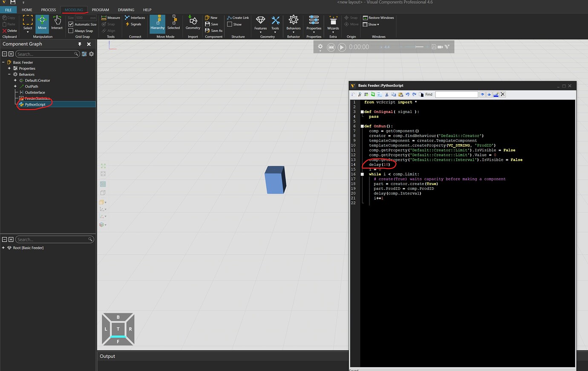Image resolution: width=588 pixels, height=371 pixels.
Task: Disable the Automatic Size checkbox
Action: (x=71, y=24)
